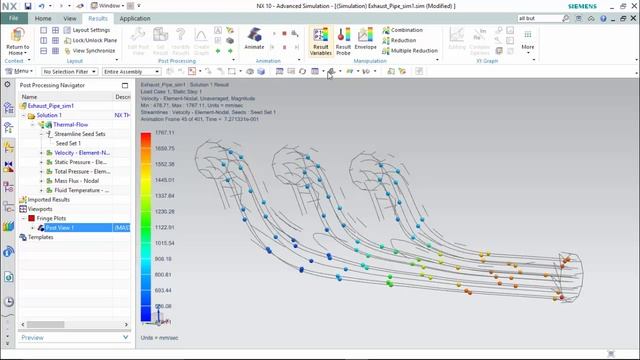The height and width of the screenshot is (360, 640).
Task: Open the Application tab
Action: tap(135, 19)
